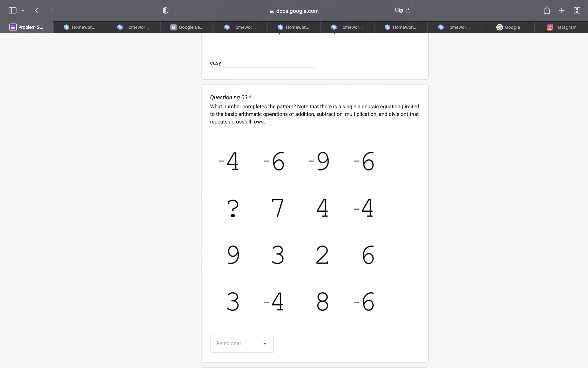This screenshot has height=368, width=588.
Task: Open the Selecionar answer dropdown
Action: 242,344
